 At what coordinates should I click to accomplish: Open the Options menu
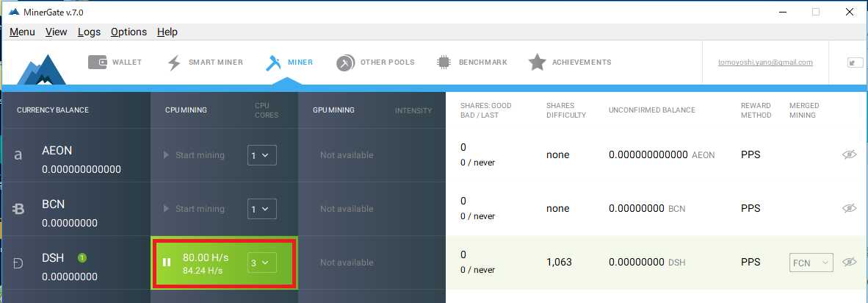click(x=129, y=32)
